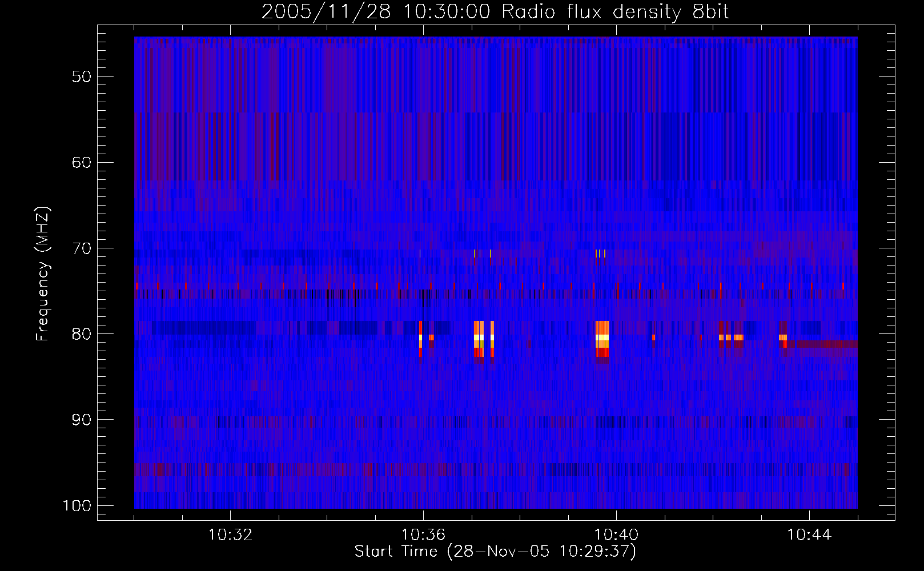Click the '70' frequency tick label

point(82,248)
